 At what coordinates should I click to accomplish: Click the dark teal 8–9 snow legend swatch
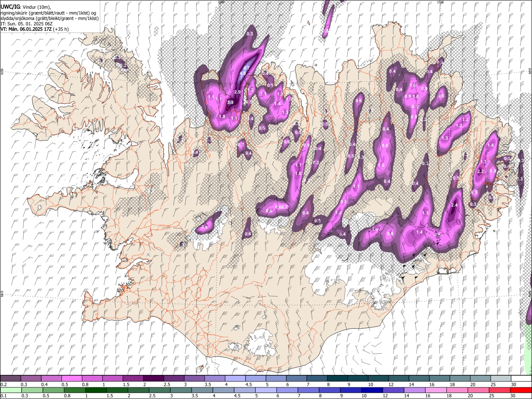click(x=337, y=379)
